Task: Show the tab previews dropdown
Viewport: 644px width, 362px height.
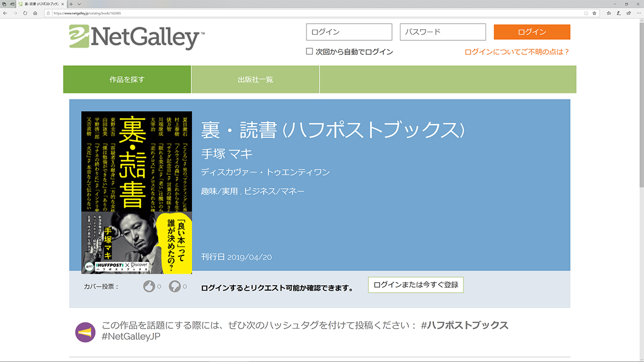Action: coord(79,4)
